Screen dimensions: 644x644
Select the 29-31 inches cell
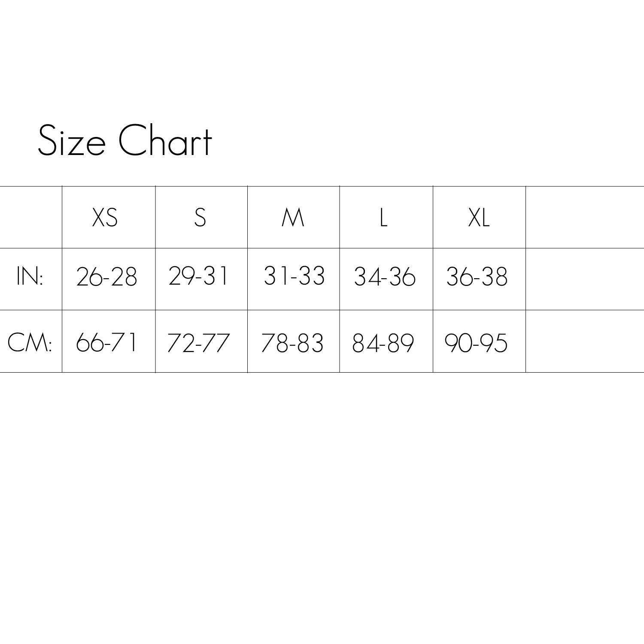pyautogui.click(x=198, y=276)
